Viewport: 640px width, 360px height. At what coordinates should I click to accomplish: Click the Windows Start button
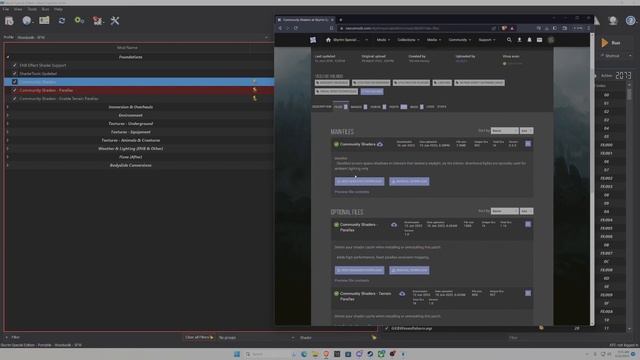tap(237, 354)
